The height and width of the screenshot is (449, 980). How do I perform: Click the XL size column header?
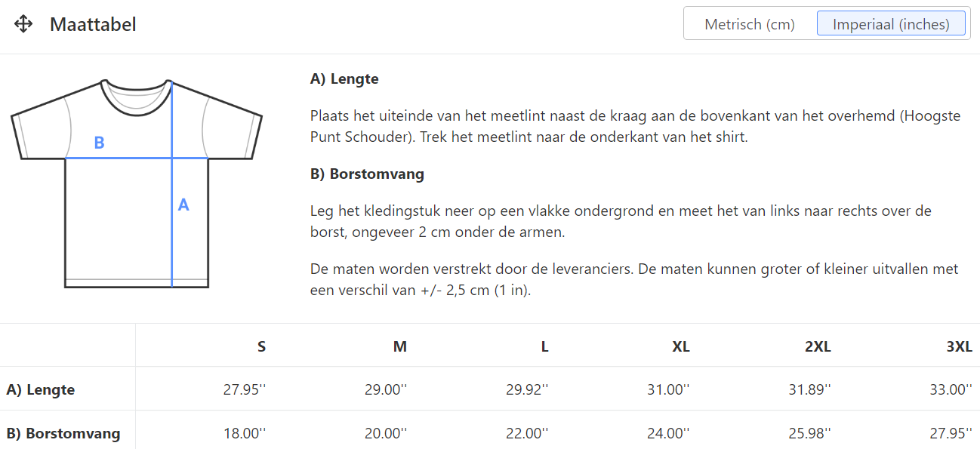[x=680, y=346]
